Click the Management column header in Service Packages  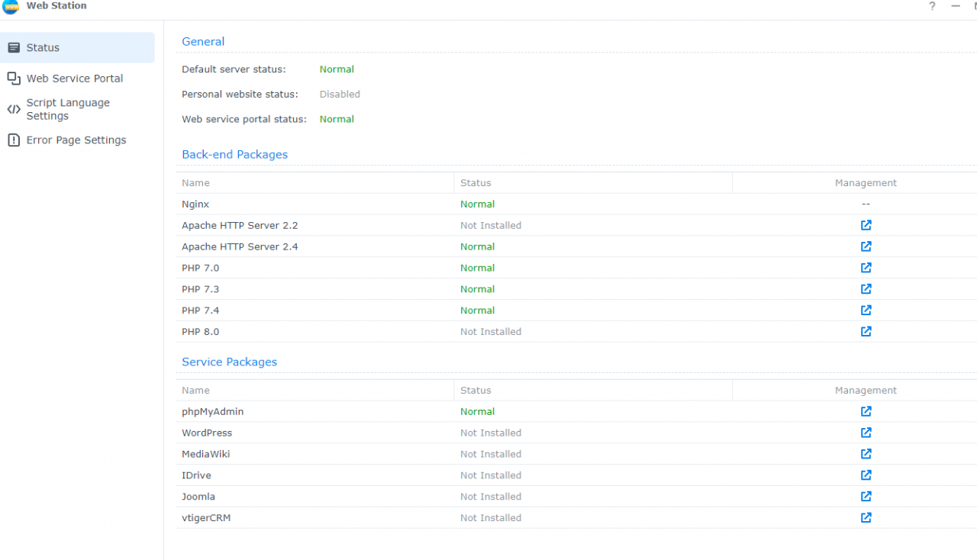tap(866, 391)
